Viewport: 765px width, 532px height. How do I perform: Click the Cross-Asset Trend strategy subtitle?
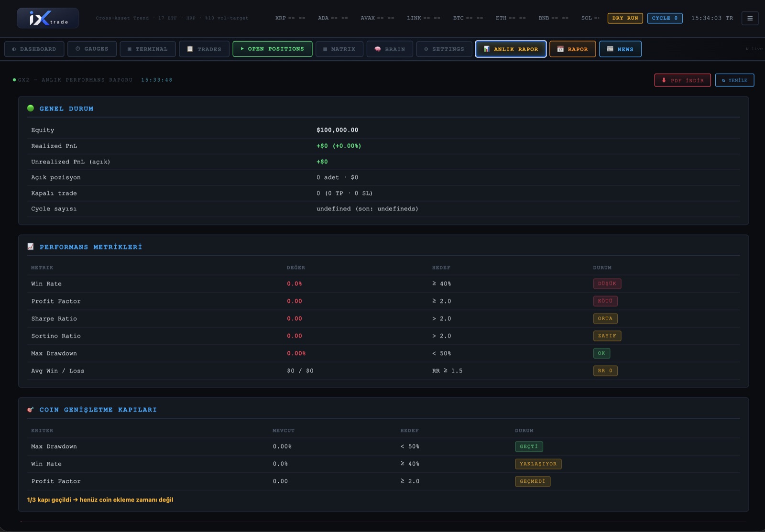pos(172,18)
